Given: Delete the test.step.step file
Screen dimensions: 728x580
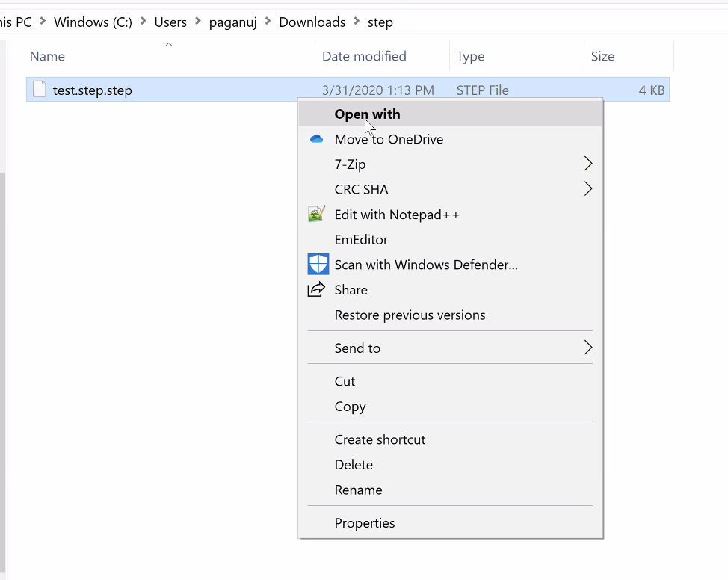Looking at the screenshot, I should [x=354, y=464].
